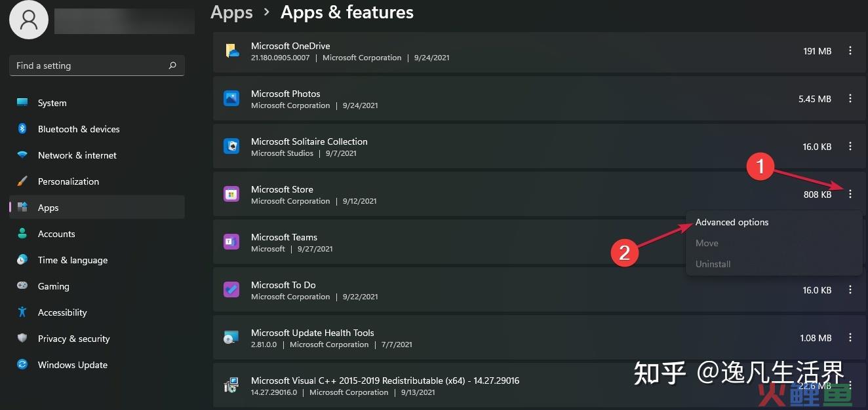Click the 5.45 MB size value
This screenshot has width=868, height=410.
tap(815, 99)
